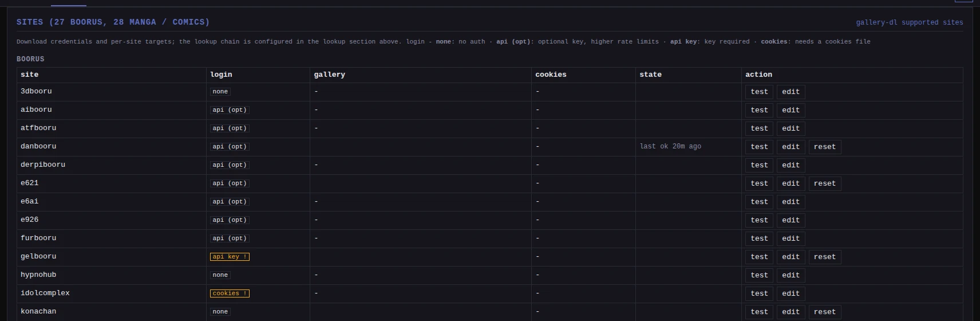Test the e6ai site
The width and height of the screenshot is (980, 321).
(759, 202)
